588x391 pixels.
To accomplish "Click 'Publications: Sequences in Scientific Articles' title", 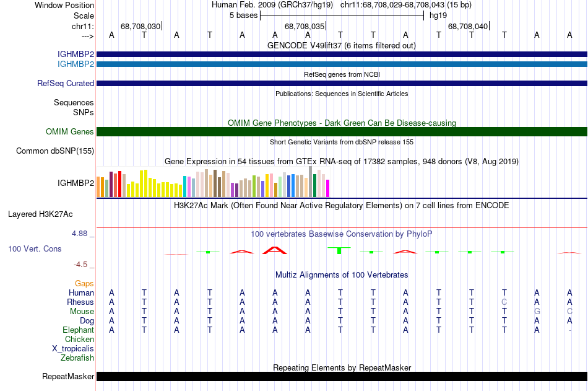I will 342,94.
